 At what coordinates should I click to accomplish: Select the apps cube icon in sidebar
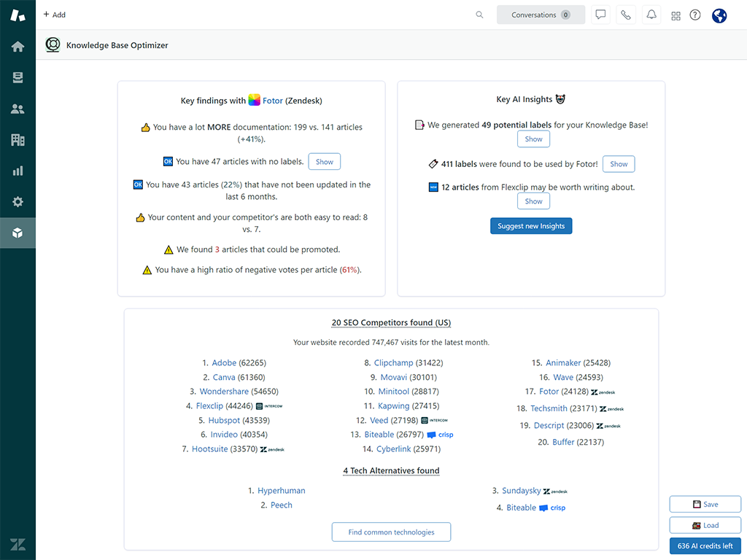18,233
